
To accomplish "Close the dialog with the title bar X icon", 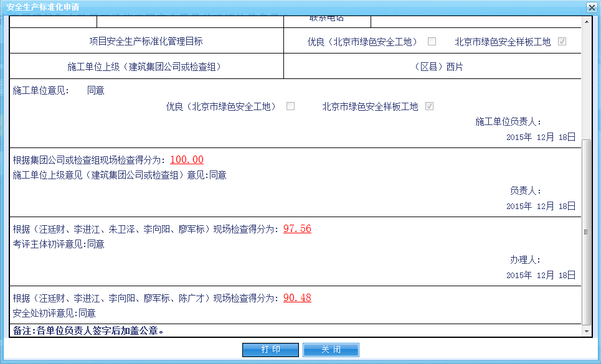I will tap(591, 7).
